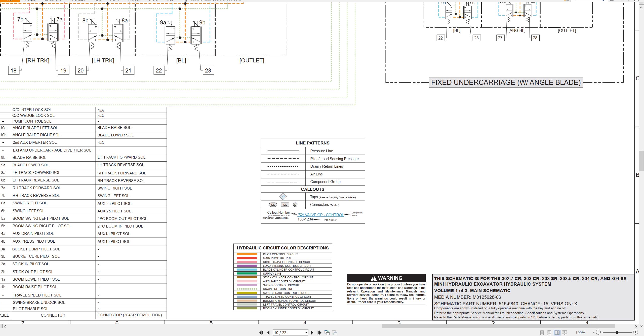This screenshot has height=336, width=644.
Task: Click the SUPPLY LINE legend row
Action: click(283, 273)
